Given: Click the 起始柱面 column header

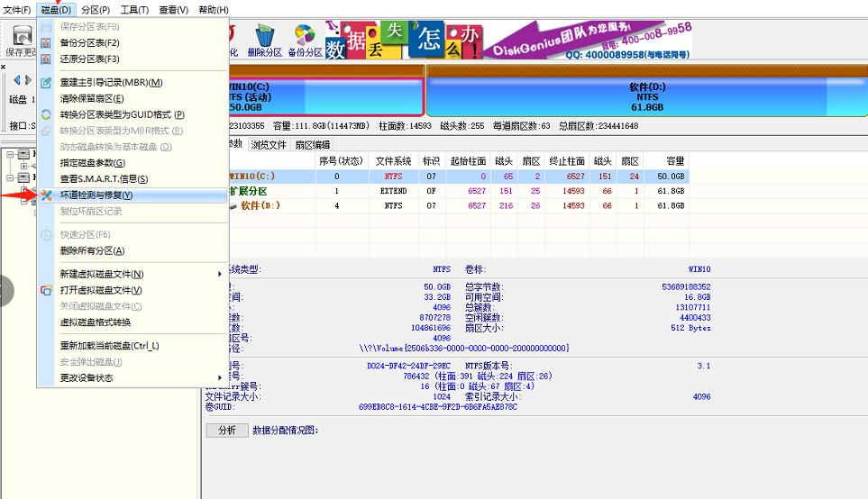Looking at the screenshot, I should pyautogui.click(x=468, y=161).
